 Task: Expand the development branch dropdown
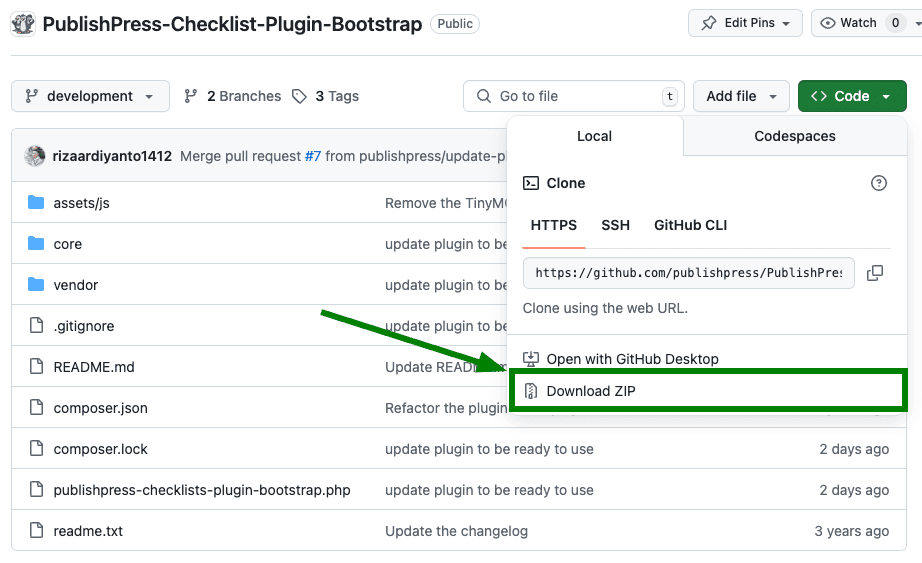90,96
